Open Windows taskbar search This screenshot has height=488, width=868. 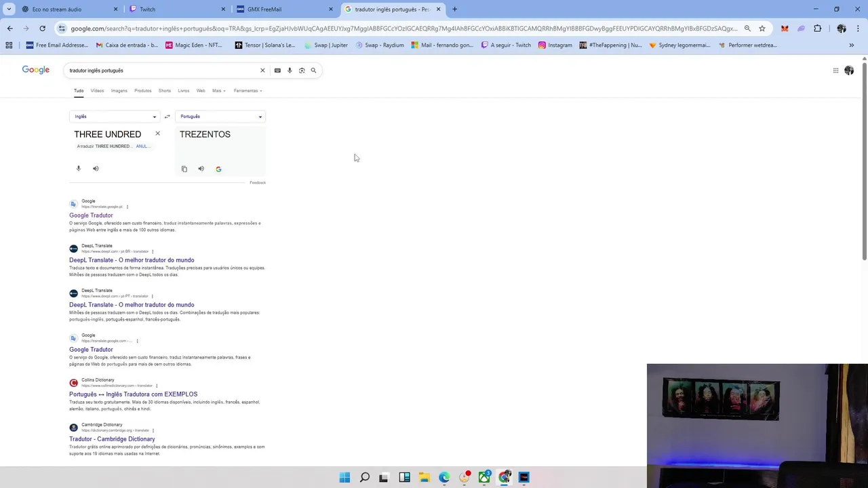click(x=364, y=477)
